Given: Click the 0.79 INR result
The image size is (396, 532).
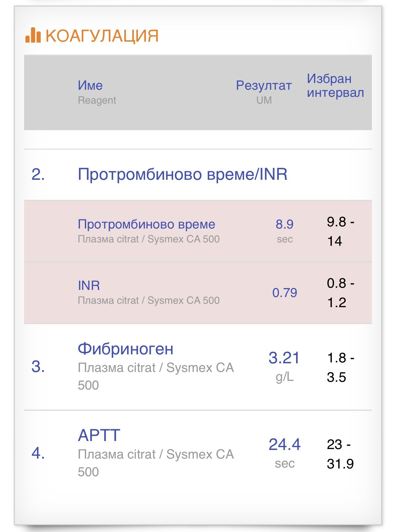Looking at the screenshot, I should pos(284,293).
